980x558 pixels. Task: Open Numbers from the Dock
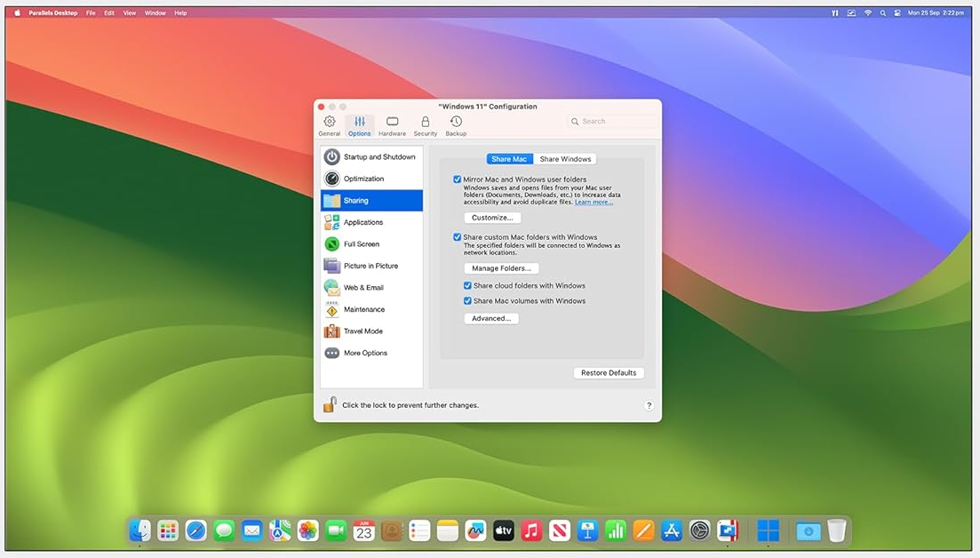pos(616,530)
